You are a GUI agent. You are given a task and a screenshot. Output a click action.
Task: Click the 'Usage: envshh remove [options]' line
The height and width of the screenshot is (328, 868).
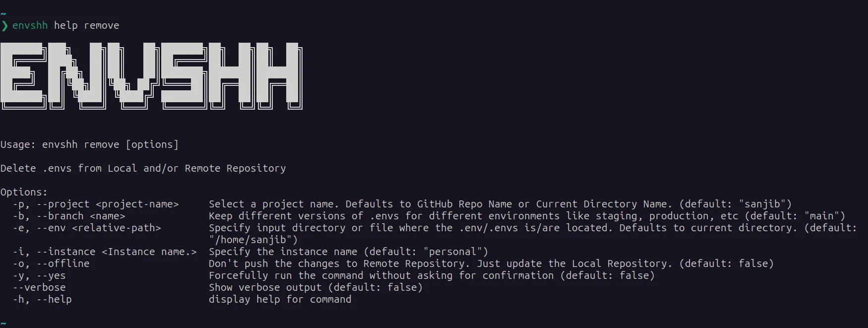89,144
